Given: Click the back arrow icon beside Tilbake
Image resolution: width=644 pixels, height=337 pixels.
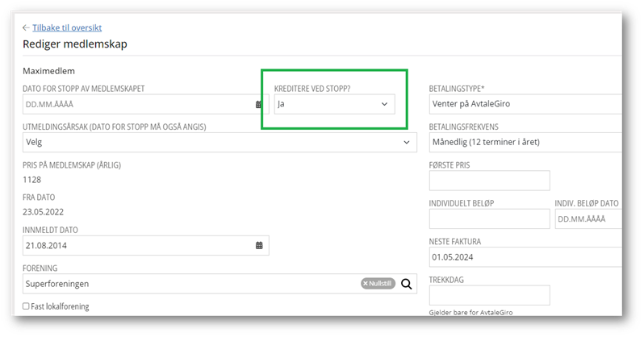Looking at the screenshot, I should [x=26, y=27].
